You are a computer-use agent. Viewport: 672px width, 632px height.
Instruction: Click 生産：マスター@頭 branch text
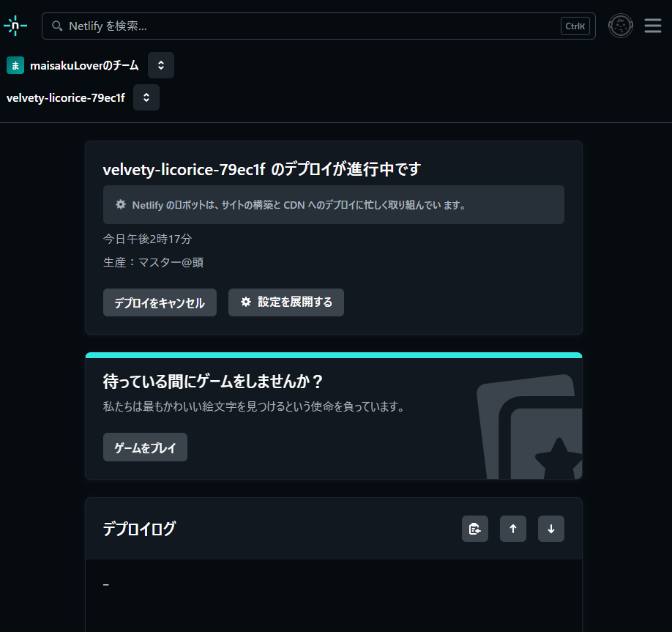pos(154,262)
